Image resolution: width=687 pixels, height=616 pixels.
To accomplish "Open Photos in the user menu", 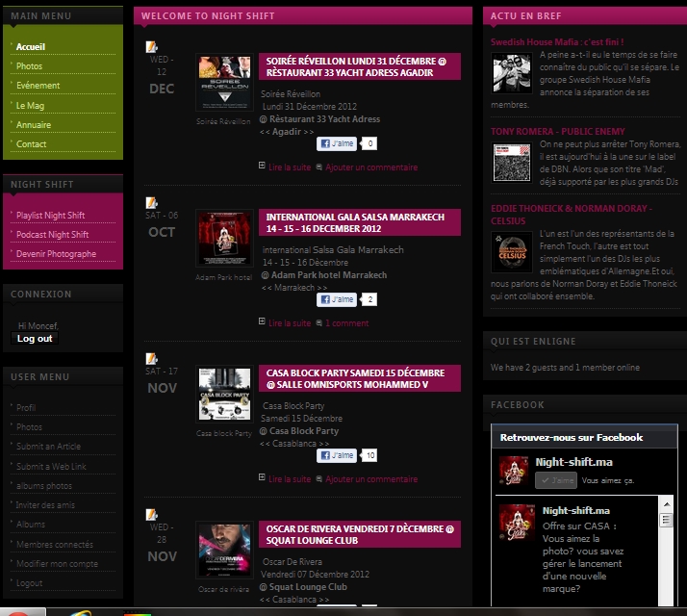I will click(30, 427).
